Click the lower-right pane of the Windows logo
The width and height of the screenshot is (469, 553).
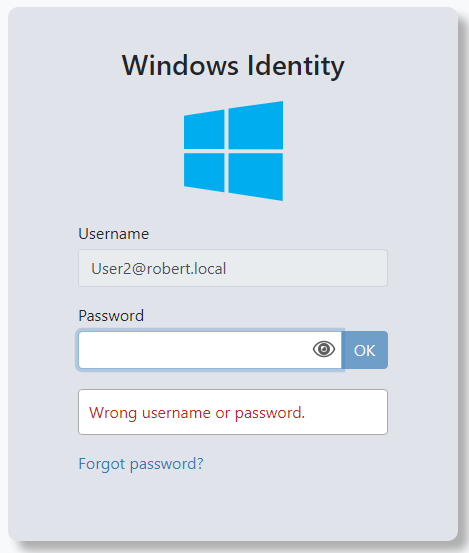pos(256,176)
